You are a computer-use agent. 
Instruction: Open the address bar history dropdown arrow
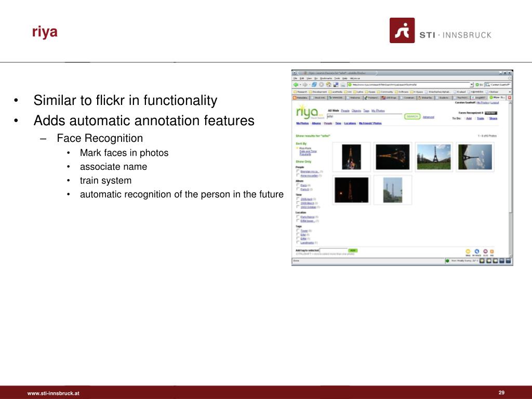pos(471,85)
